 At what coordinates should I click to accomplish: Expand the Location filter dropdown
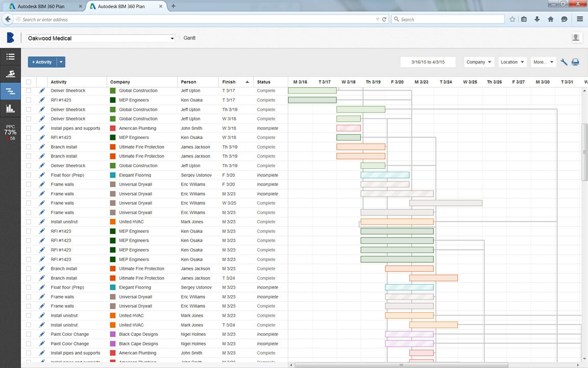(512, 61)
